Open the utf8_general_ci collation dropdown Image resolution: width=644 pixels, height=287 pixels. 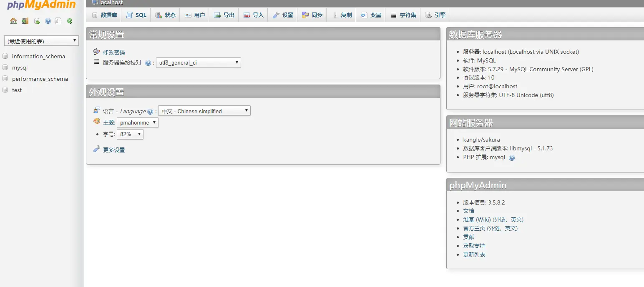(199, 63)
